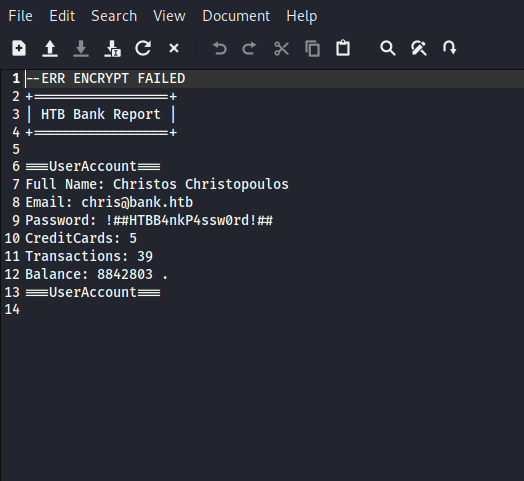Cut selection with scissors icon
The width and height of the screenshot is (524, 481).
coord(281,48)
